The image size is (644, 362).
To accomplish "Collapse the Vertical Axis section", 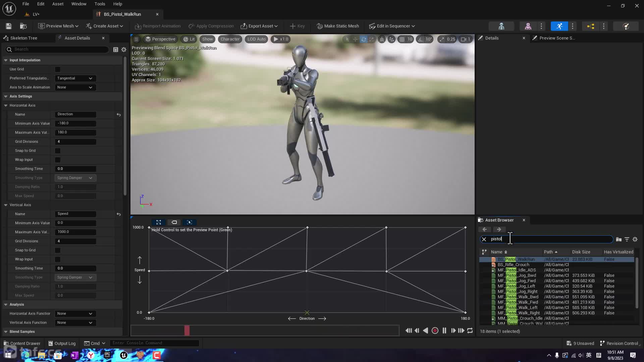I will click(6, 205).
